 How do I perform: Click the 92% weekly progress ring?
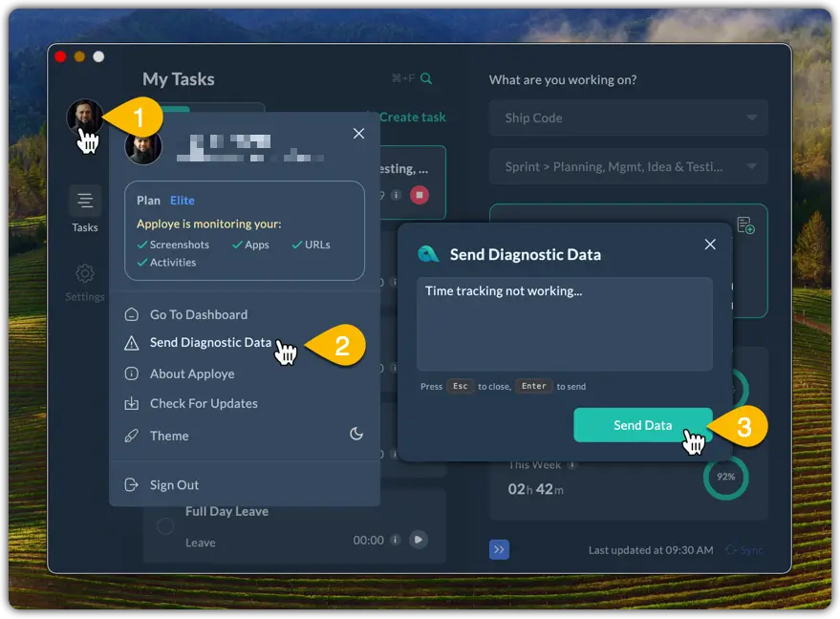725,476
